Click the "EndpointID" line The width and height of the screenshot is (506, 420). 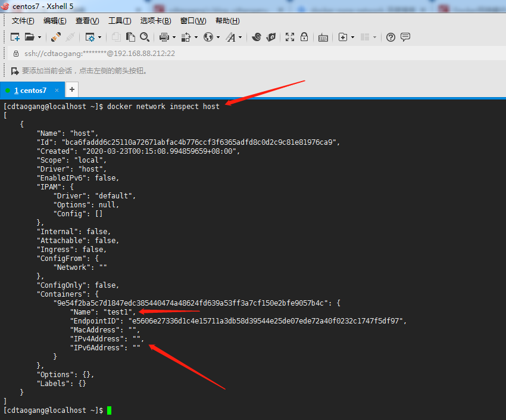coord(239,321)
